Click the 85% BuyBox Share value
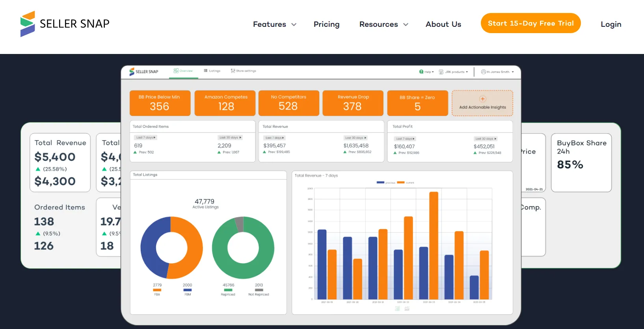Image resolution: width=644 pixels, height=329 pixels. [570, 165]
